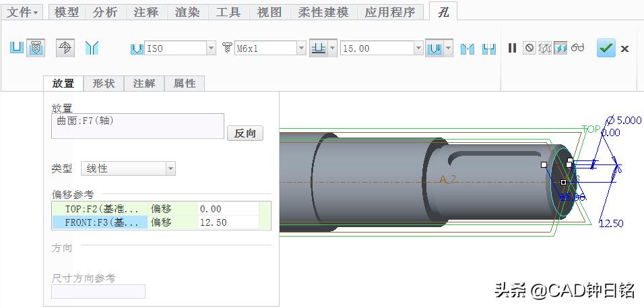The image size is (644, 308).
Task: Click the verify glasses icon
Action: [577, 48]
